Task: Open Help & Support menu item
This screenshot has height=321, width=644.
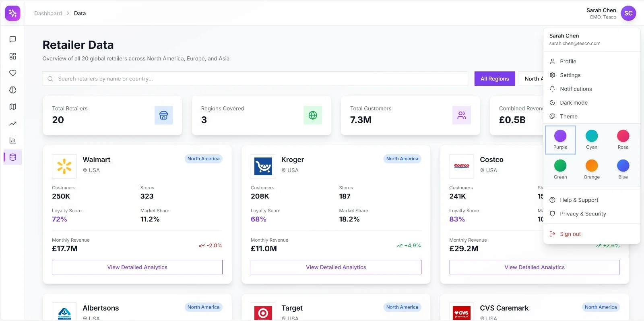Action: pos(592,200)
